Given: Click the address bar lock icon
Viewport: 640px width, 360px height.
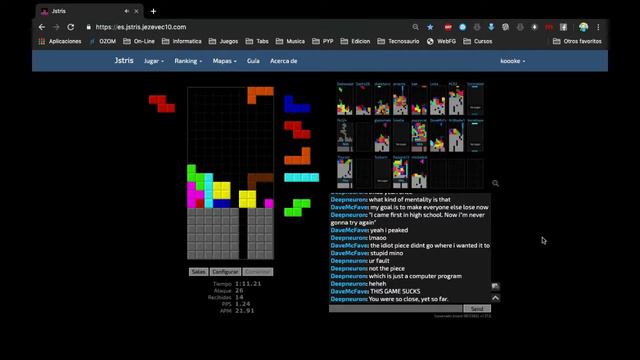Looking at the screenshot, I should tap(89, 27).
